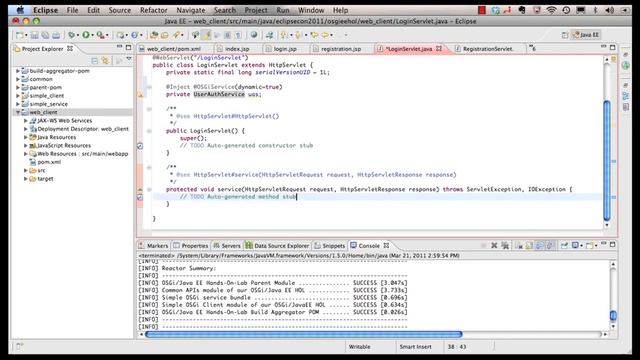Toggle Show Console on Standard Error Change

550,245
